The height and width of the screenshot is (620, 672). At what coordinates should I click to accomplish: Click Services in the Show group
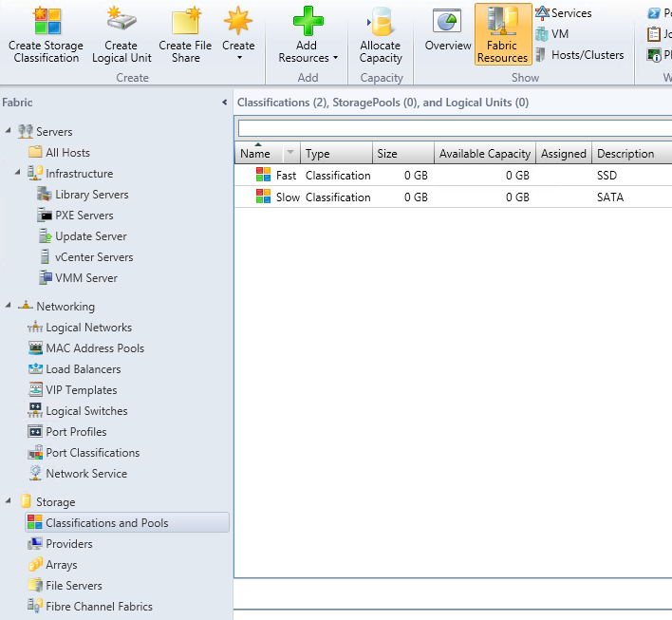tap(570, 13)
